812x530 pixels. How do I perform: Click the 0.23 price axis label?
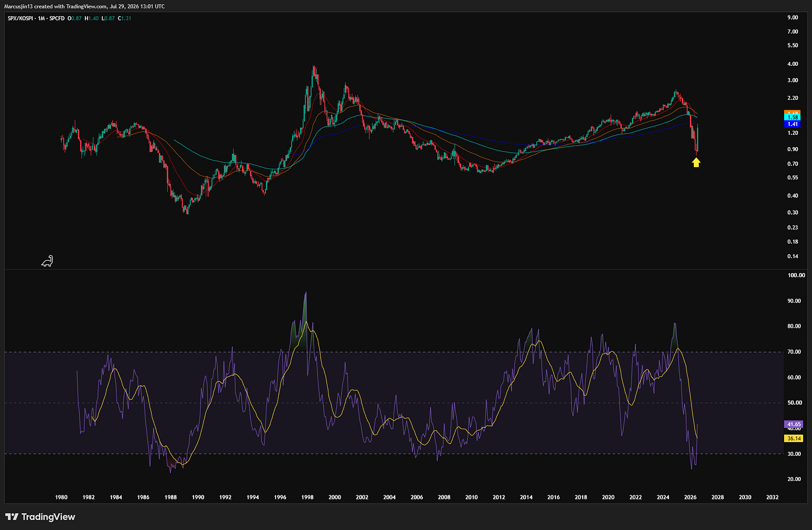pos(792,227)
